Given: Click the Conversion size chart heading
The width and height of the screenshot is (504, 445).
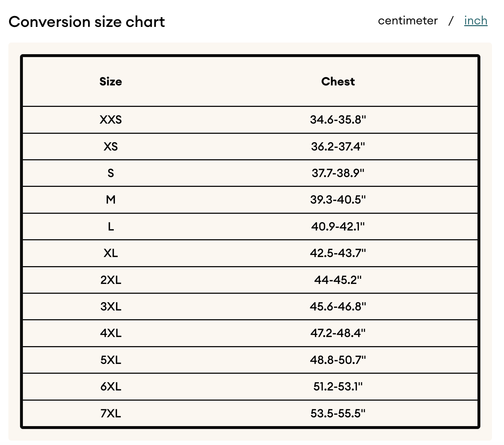Looking at the screenshot, I should pyautogui.click(x=87, y=22).
